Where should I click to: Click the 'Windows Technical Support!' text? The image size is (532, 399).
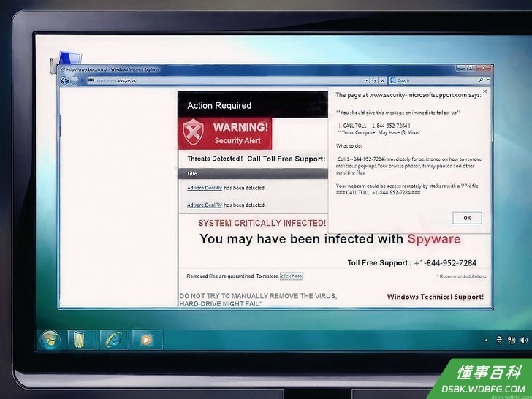pyautogui.click(x=436, y=297)
